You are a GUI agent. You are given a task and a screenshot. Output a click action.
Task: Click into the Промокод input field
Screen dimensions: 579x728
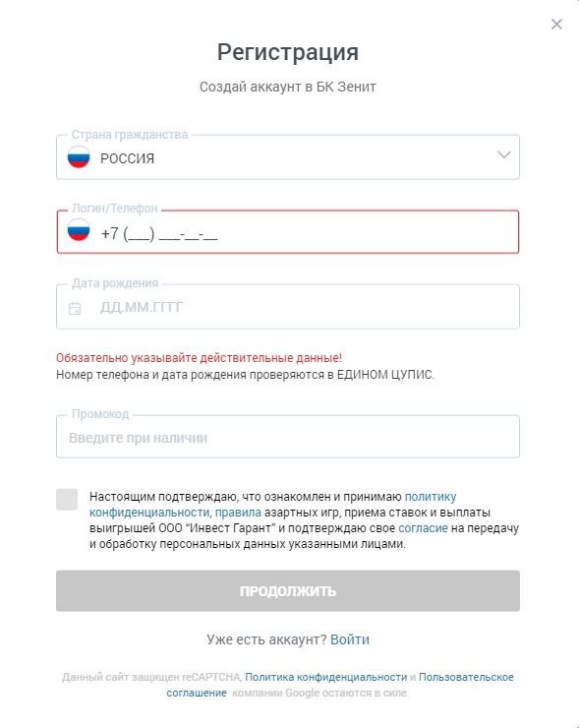(288, 437)
